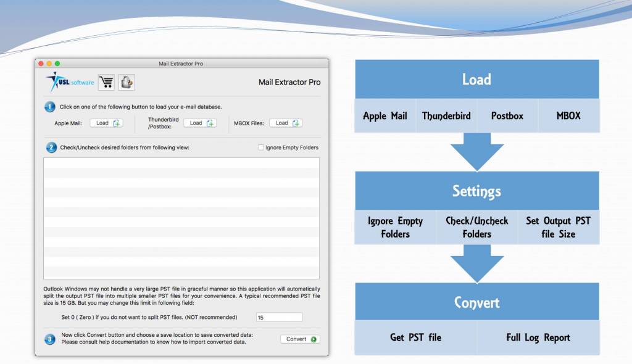
Task: Click the padlock registration icon
Action: point(127,82)
